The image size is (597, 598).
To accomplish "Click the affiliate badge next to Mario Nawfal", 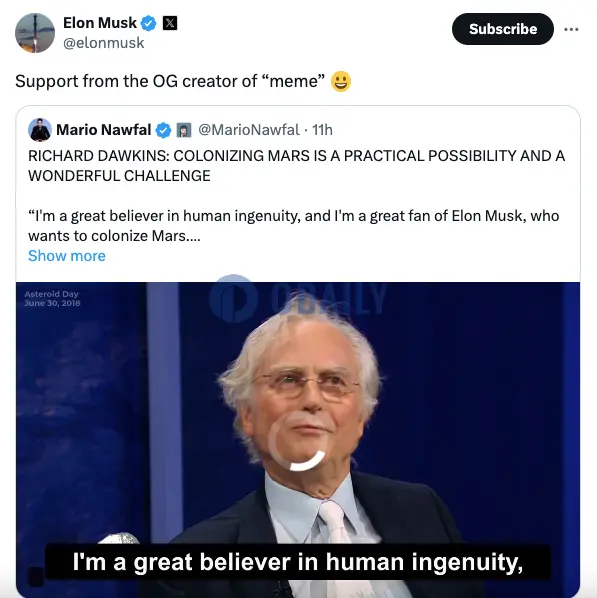I will [183, 130].
